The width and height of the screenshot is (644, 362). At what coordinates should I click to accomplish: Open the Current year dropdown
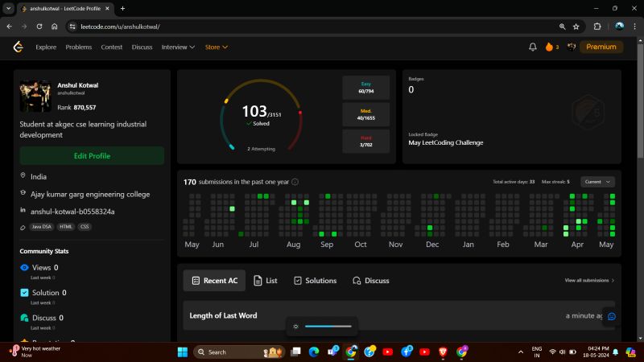(597, 182)
